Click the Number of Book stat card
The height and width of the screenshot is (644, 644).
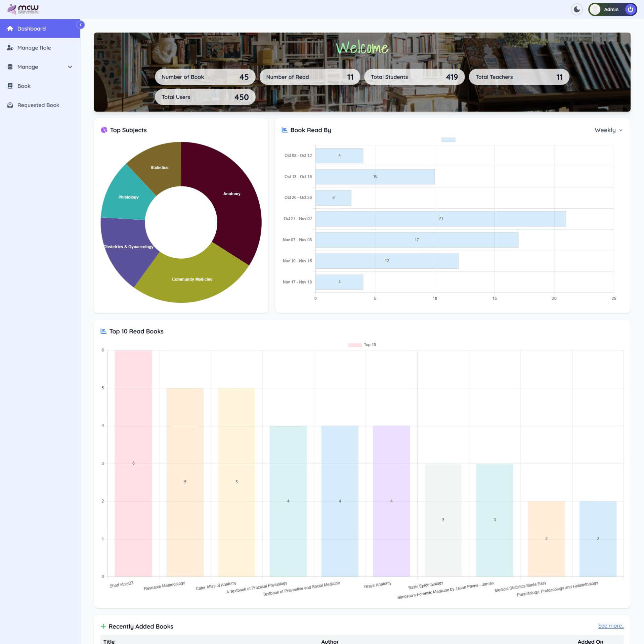(x=205, y=77)
